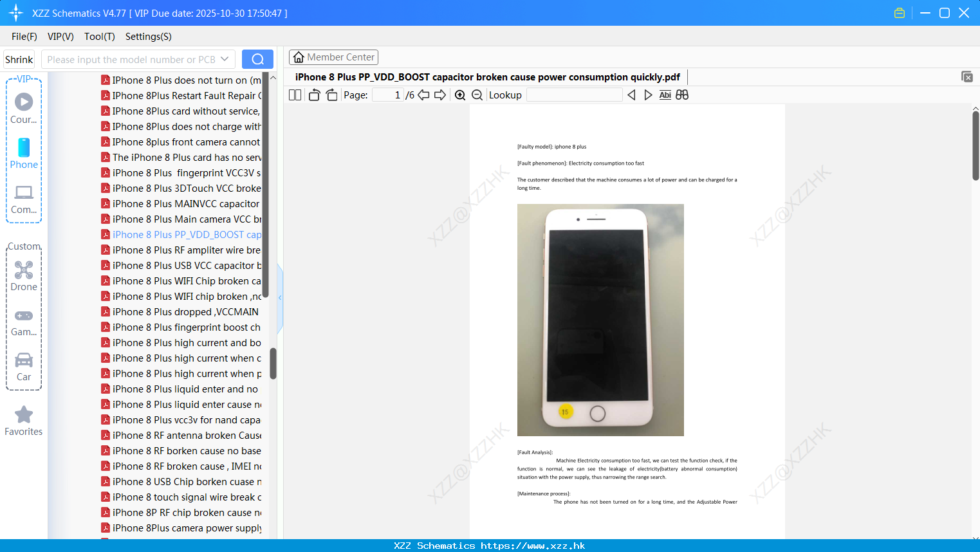Open the File(F) menu

coord(24,37)
